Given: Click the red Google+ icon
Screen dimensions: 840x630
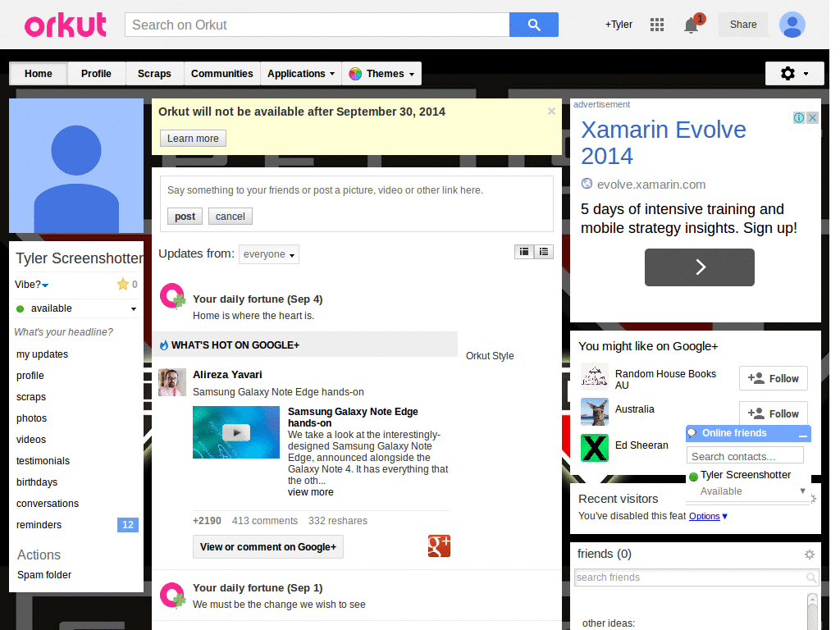Looking at the screenshot, I should pos(439,546).
